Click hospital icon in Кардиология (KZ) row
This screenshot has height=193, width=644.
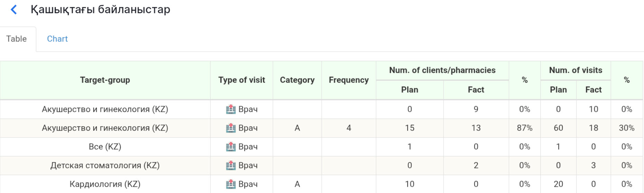(231, 184)
